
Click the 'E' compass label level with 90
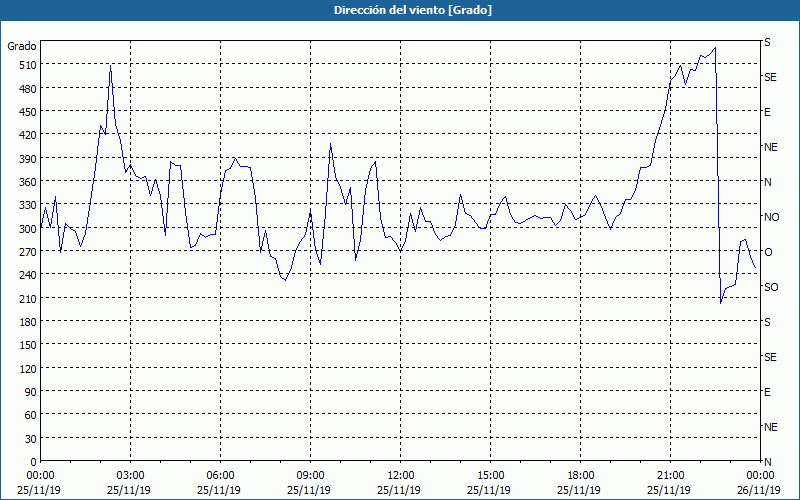767,392
